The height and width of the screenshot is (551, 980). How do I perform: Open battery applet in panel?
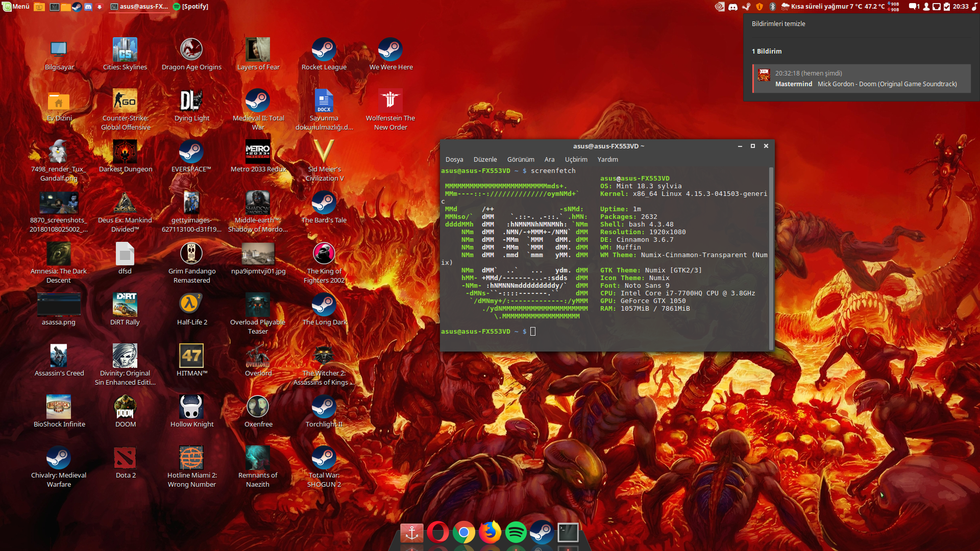coord(947,7)
